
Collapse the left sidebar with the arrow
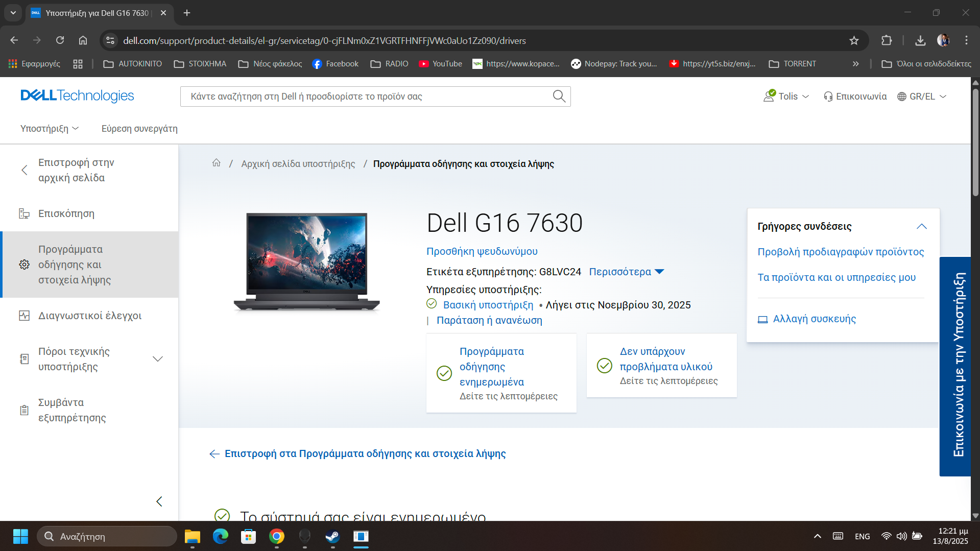tap(159, 501)
